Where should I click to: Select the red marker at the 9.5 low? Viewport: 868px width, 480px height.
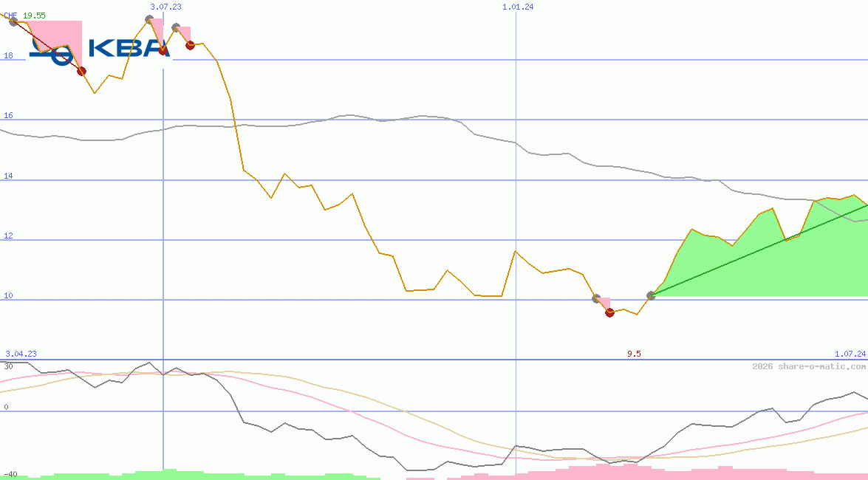609,313
